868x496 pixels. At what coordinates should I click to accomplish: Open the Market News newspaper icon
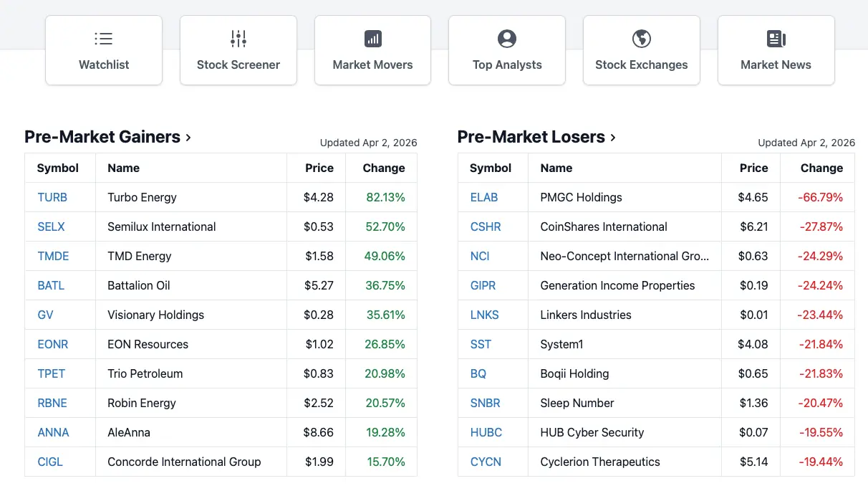[776, 39]
